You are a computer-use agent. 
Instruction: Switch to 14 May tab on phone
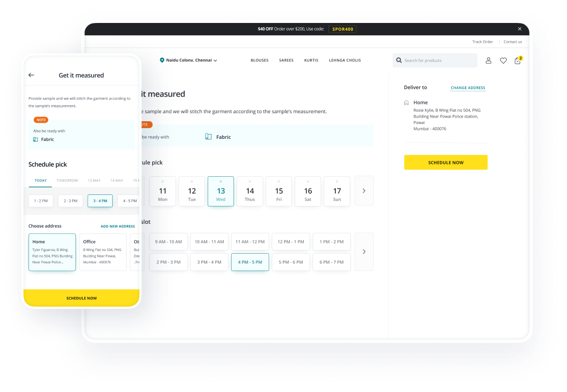tap(117, 181)
